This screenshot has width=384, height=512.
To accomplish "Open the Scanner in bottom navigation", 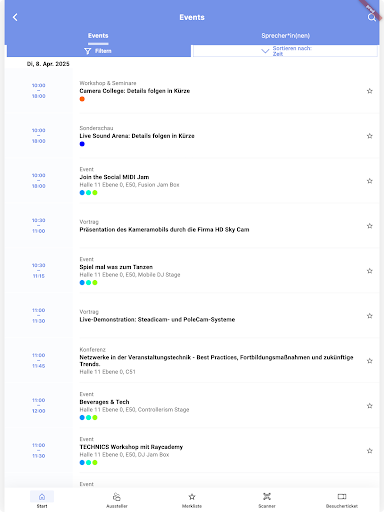I will pos(267,500).
